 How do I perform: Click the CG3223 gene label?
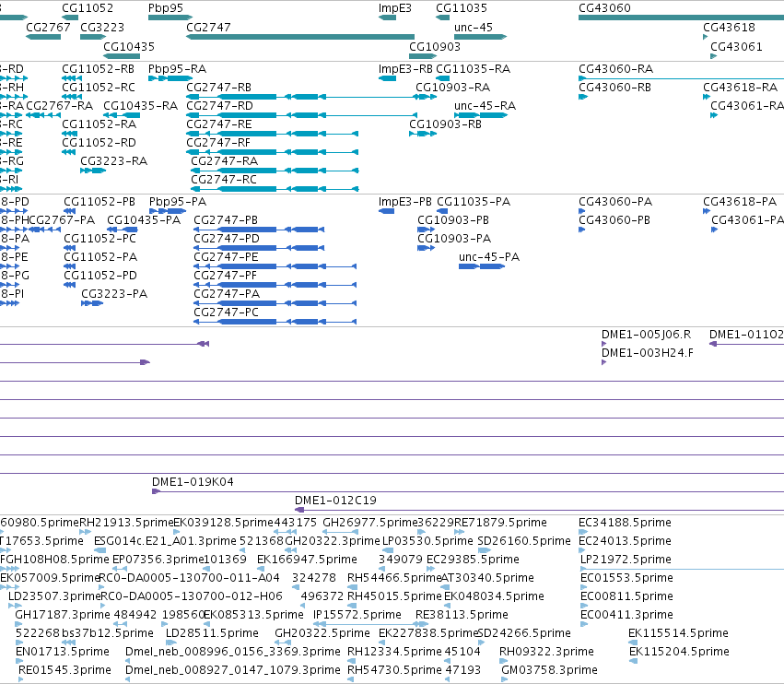(x=102, y=27)
